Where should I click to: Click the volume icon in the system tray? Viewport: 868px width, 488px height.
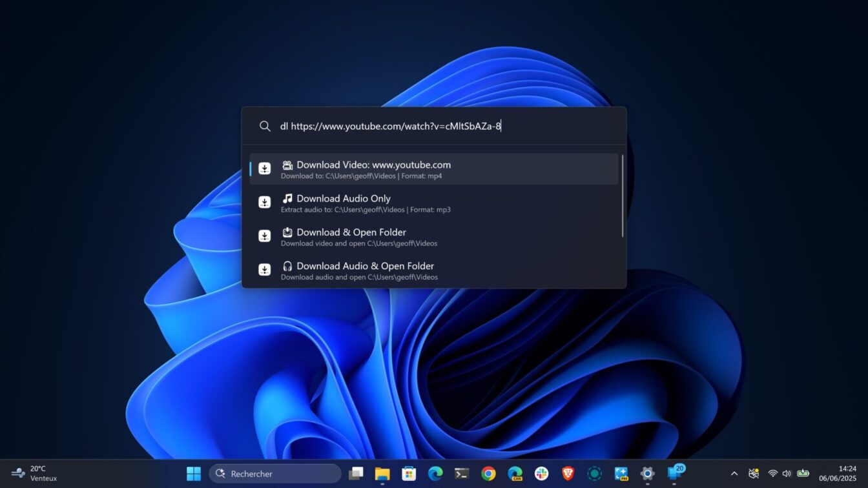pos(787,473)
